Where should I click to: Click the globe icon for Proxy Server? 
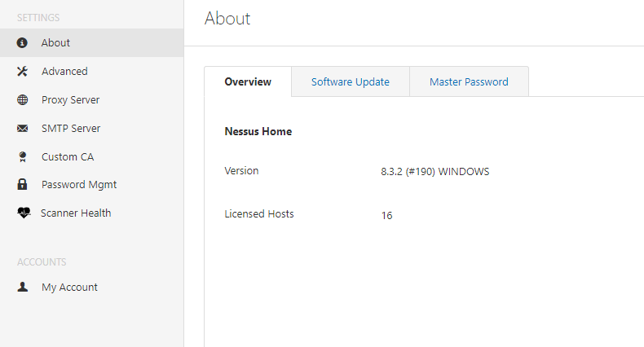pos(23,100)
